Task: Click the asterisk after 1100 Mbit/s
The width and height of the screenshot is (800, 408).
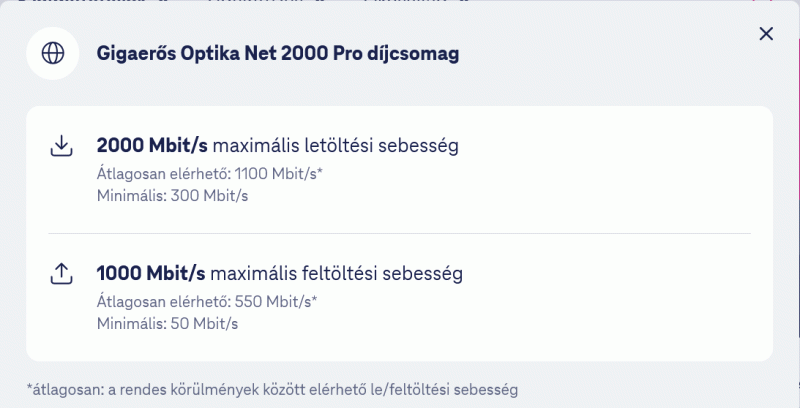Action: (320, 171)
